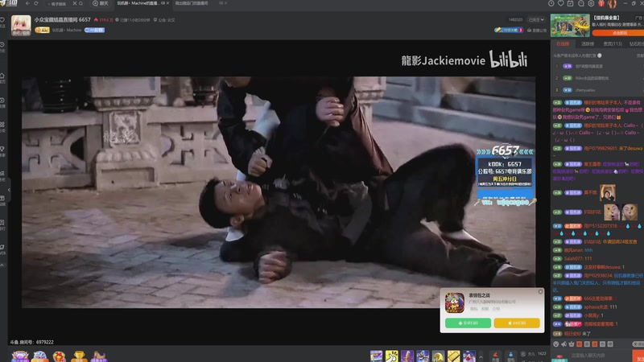Open the user avatar in title bar

tap(613, 4)
